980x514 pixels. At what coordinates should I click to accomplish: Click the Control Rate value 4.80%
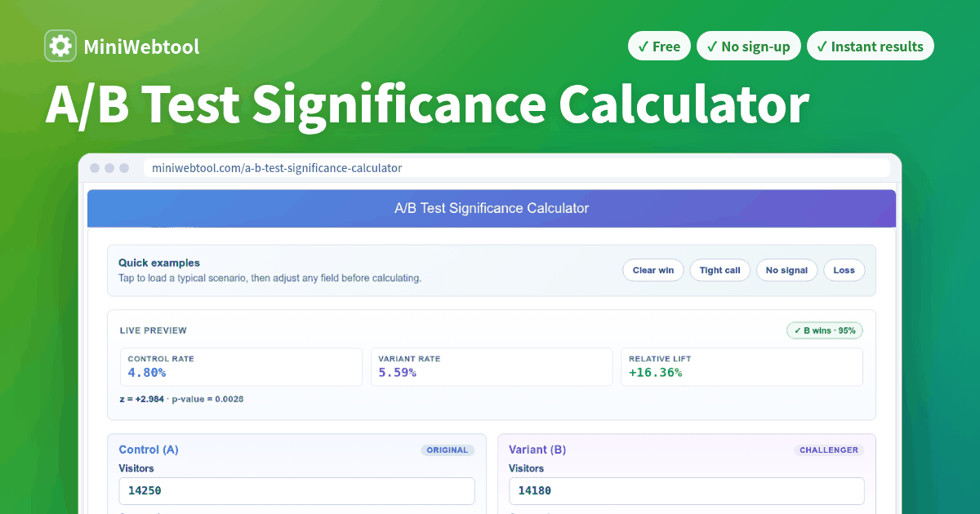[147, 373]
